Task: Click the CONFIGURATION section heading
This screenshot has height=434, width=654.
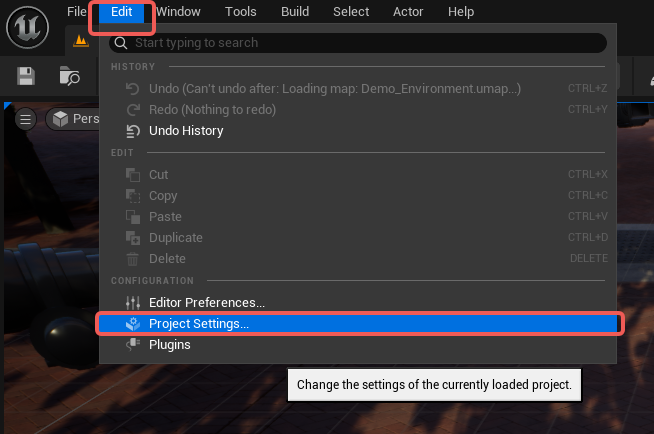Action: tap(152, 281)
